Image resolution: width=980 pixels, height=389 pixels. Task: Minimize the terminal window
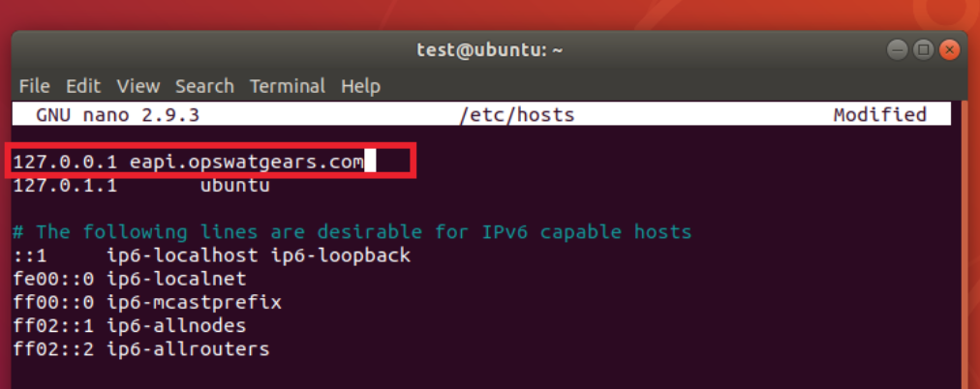(x=897, y=50)
